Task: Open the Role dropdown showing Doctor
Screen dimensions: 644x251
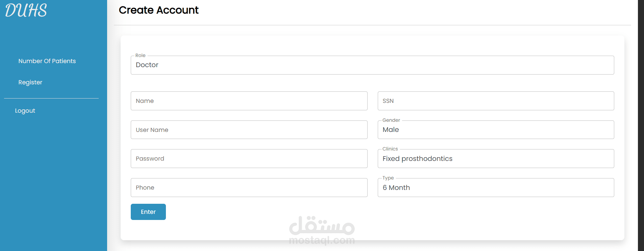Action: [x=372, y=65]
